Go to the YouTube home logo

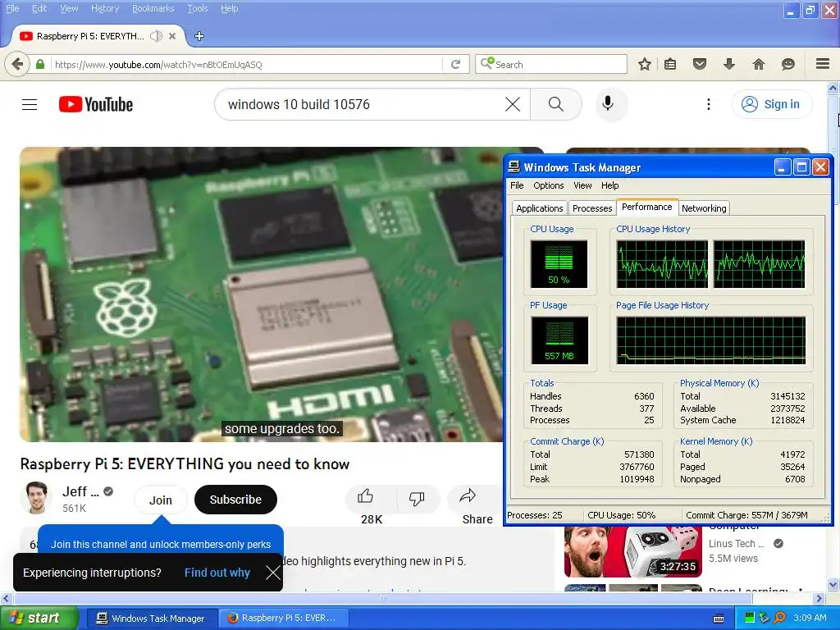[96, 104]
